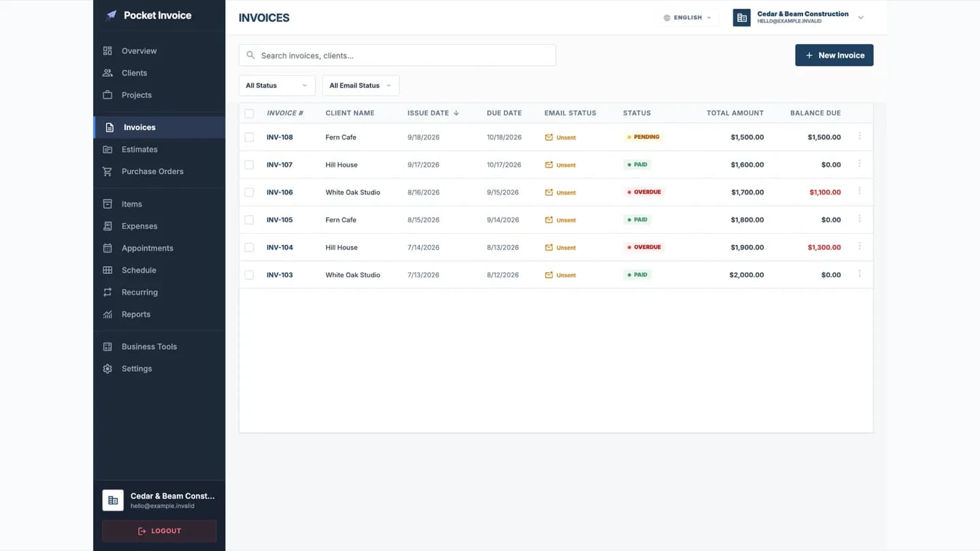Tick the select-all checkbox in table header
The height and width of the screenshot is (551, 980).
pos(249,114)
